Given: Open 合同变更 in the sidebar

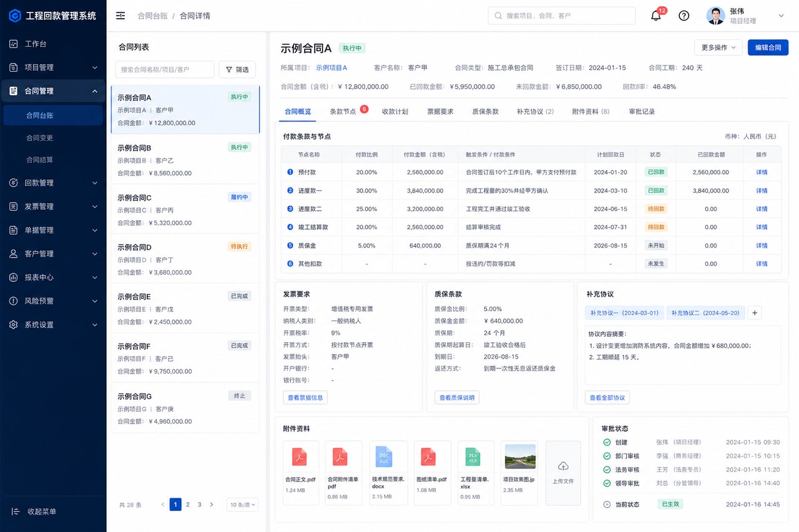Looking at the screenshot, I should point(39,138).
